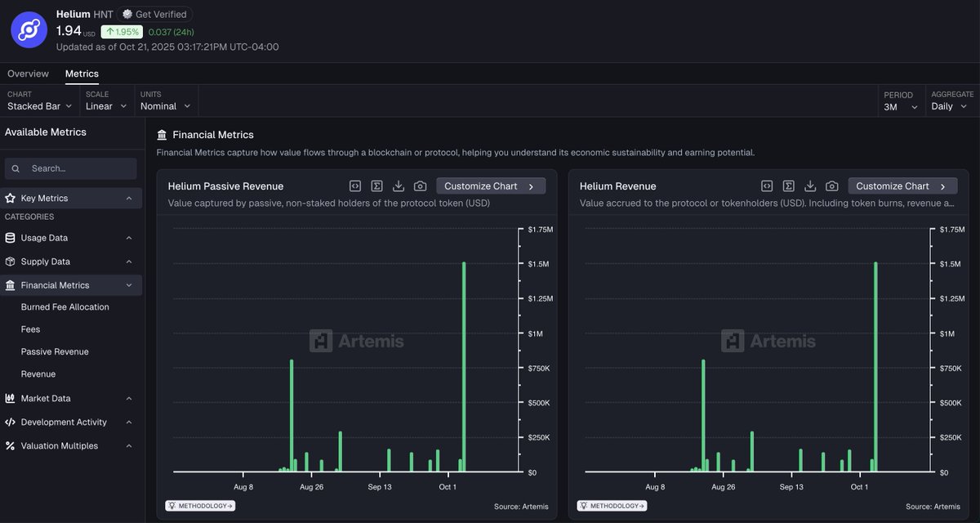Image resolution: width=980 pixels, height=523 pixels.
Task: Switch to the Overview tab
Action: (x=29, y=74)
